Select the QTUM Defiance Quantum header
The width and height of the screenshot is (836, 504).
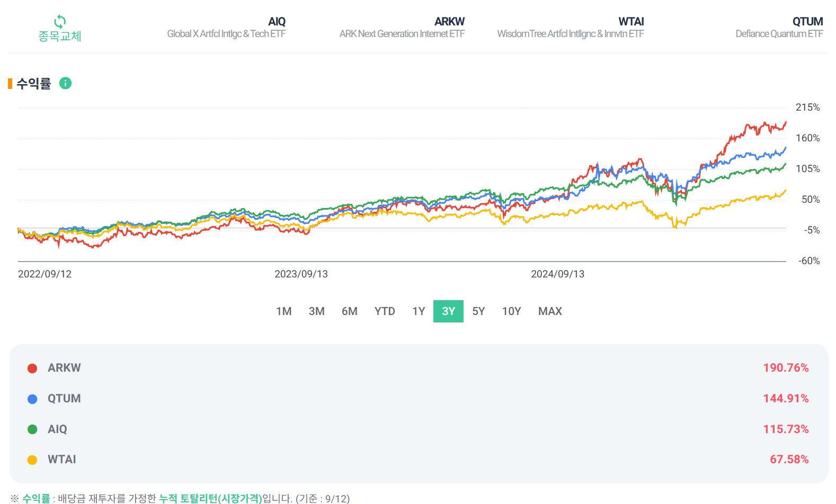tap(779, 28)
